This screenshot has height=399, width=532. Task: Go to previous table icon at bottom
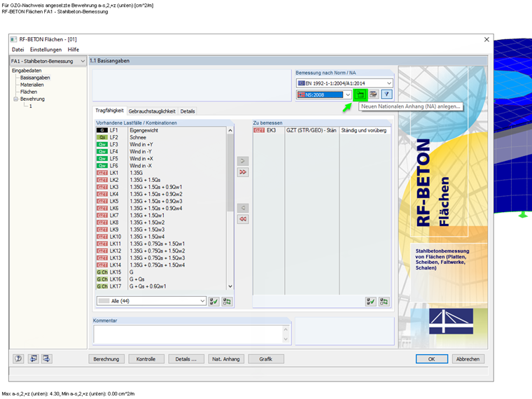pos(34,358)
